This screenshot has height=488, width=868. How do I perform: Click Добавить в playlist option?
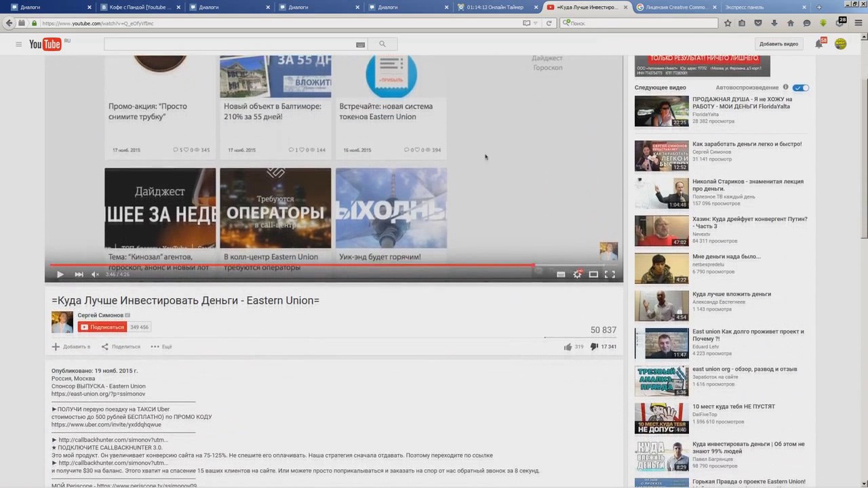pyautogui.click(x=71, y=347)
